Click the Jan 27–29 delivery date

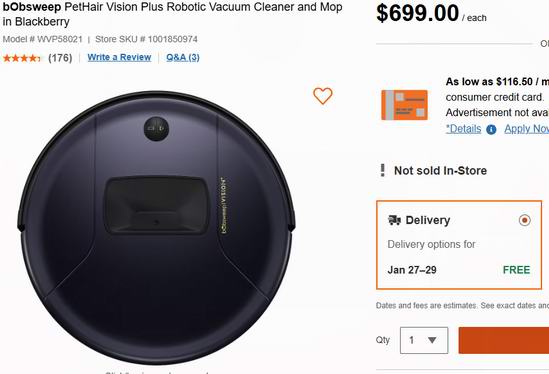[x=412, y=270]
